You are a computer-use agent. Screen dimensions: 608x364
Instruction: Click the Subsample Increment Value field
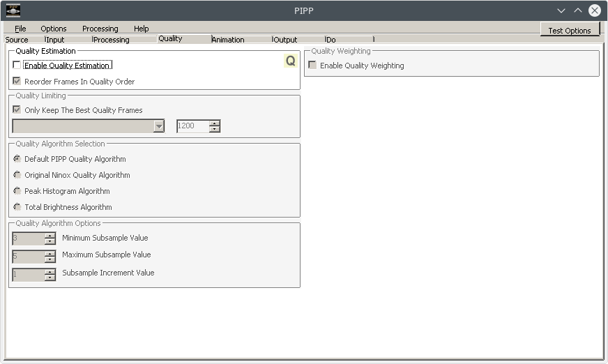tap(29, 275)
